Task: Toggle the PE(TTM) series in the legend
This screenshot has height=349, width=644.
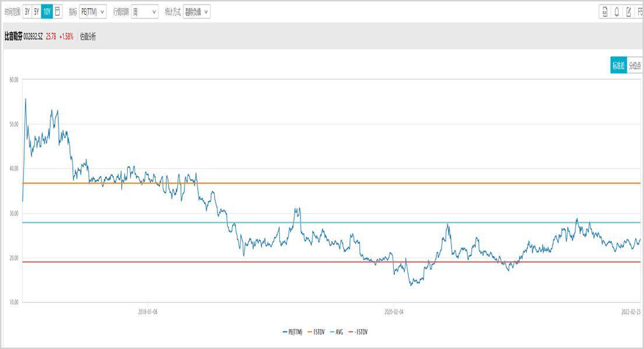Action: point(293,332)
